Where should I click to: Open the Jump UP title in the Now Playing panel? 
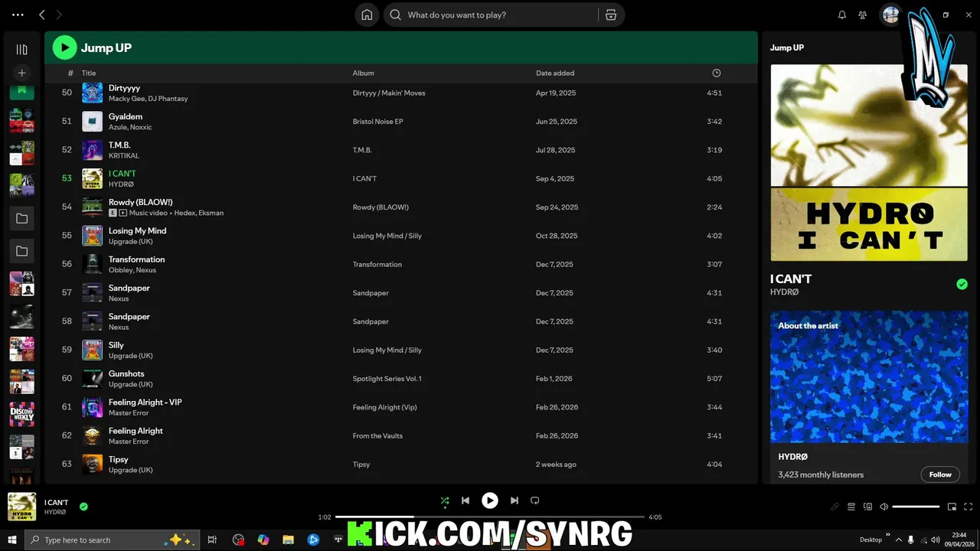pyautogui.click(x=787, y=47)
